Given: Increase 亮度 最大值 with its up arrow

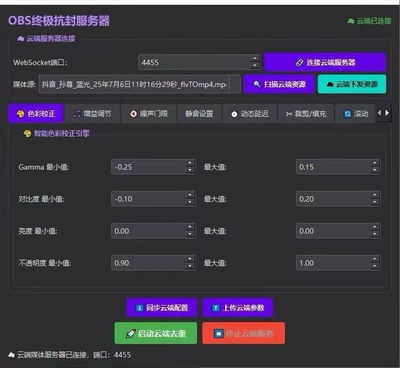Looking at the screenshot, I should coord(375,227).
